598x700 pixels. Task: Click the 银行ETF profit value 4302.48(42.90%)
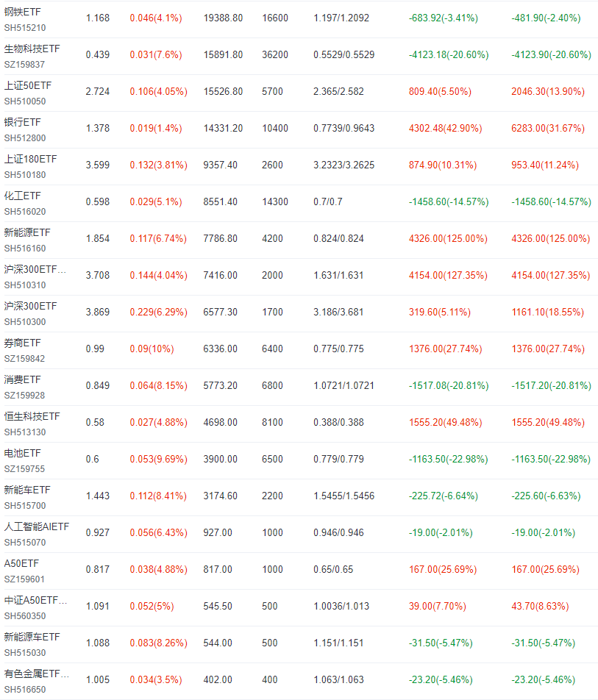pyautogui.click(x=445, y=128)
